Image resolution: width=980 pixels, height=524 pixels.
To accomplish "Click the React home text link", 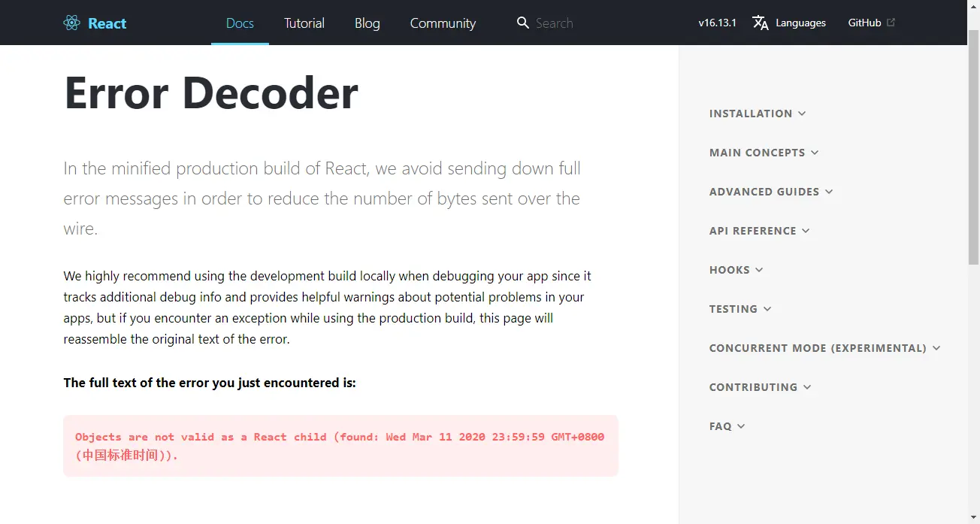I will pyautogui.click(x=107, y=23).
